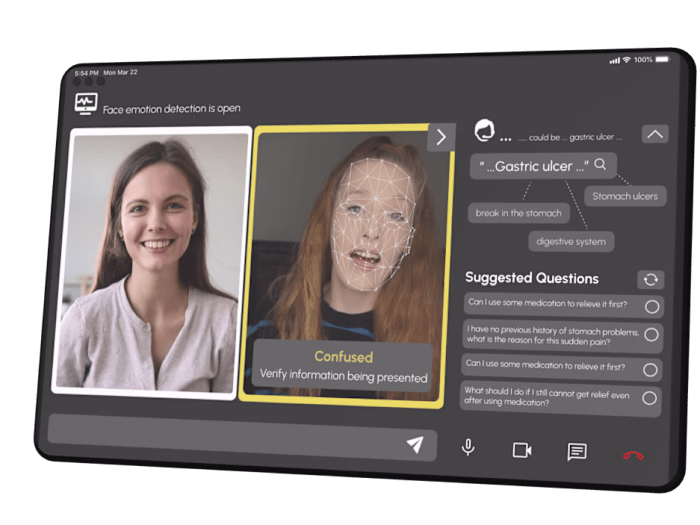Viewport: 700px width, 525px height.
Task: Click the 'Mon Mar 22' date
Action: point(121,72)
